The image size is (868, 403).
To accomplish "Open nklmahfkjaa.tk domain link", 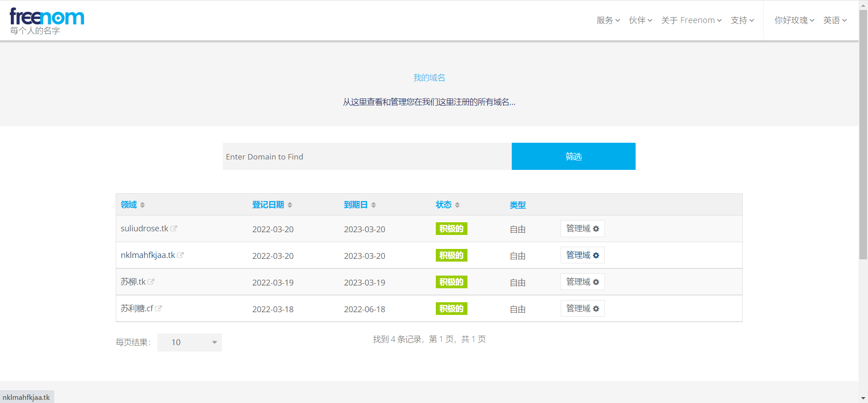I will point(148,255).
